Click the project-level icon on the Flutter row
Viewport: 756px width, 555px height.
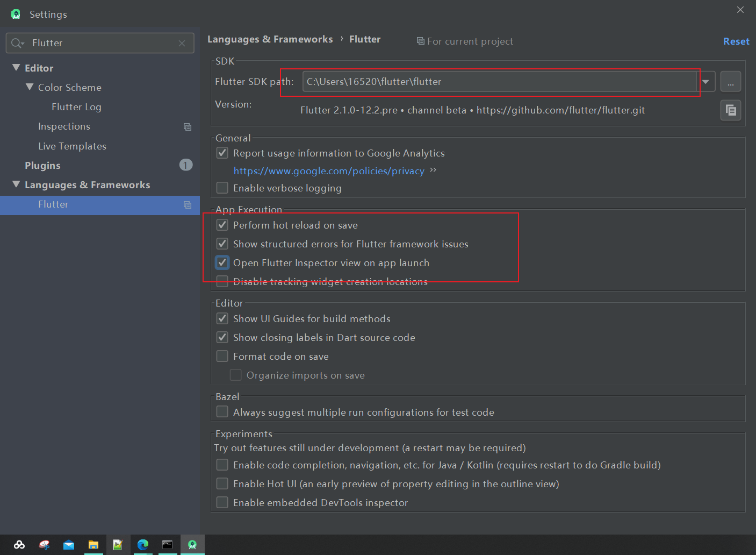188,205
